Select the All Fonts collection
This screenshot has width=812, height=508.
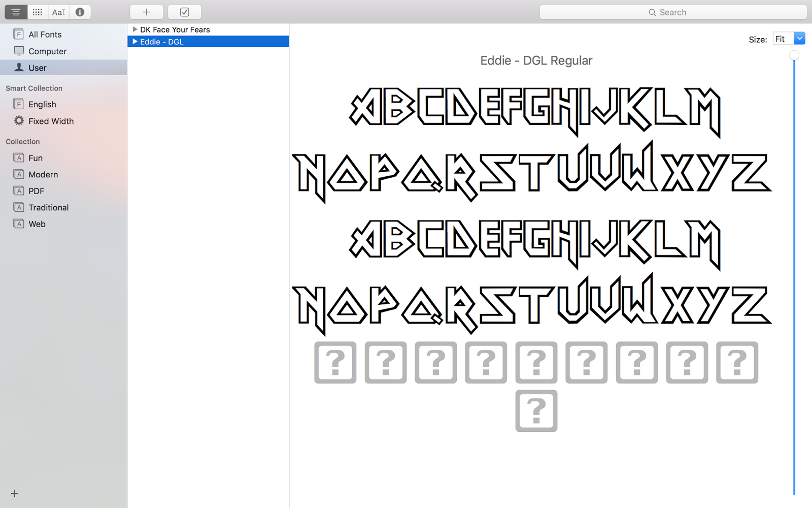[x=63, y=35]
